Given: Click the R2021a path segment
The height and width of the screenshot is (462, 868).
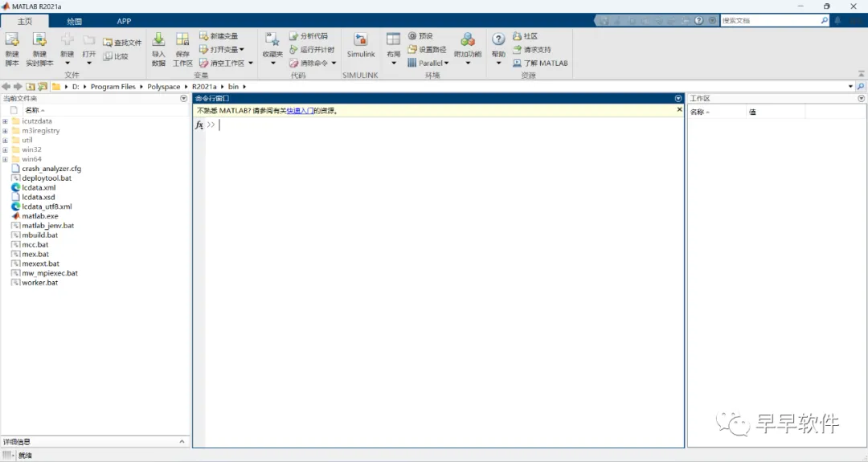Looking at the screenshot, I should (x=204, y=86).
